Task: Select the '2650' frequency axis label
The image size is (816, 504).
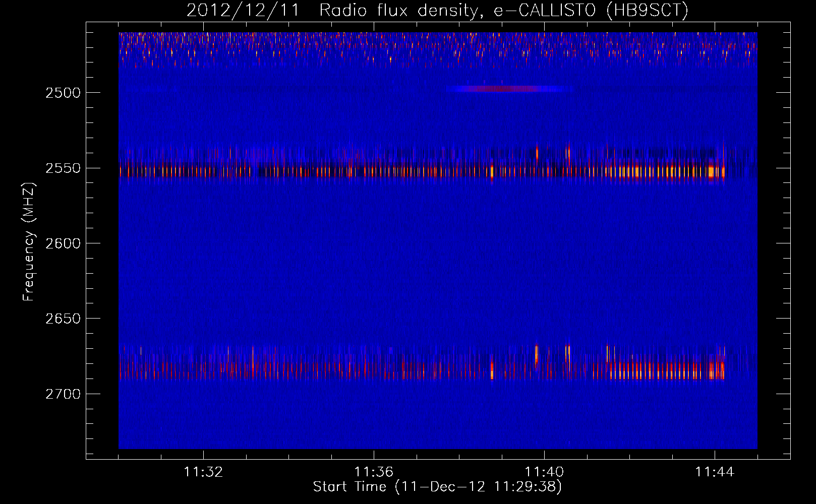Action: (x=63, y=319)
